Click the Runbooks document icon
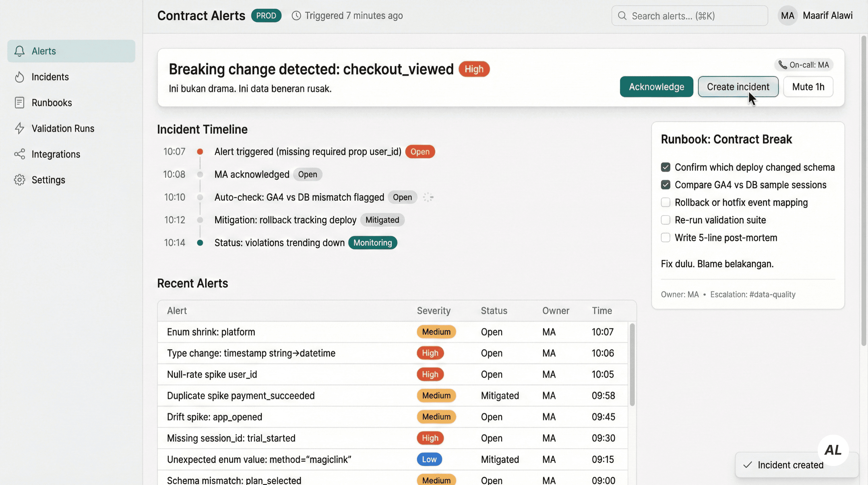This screenshot has height=485, width=868. (20, 103)
